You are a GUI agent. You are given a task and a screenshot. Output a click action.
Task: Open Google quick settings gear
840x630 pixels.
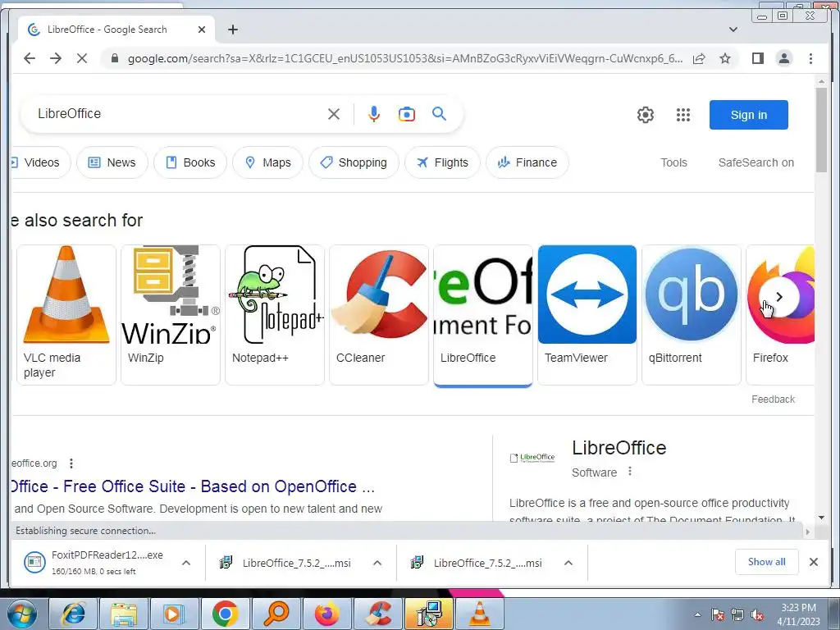646,115
